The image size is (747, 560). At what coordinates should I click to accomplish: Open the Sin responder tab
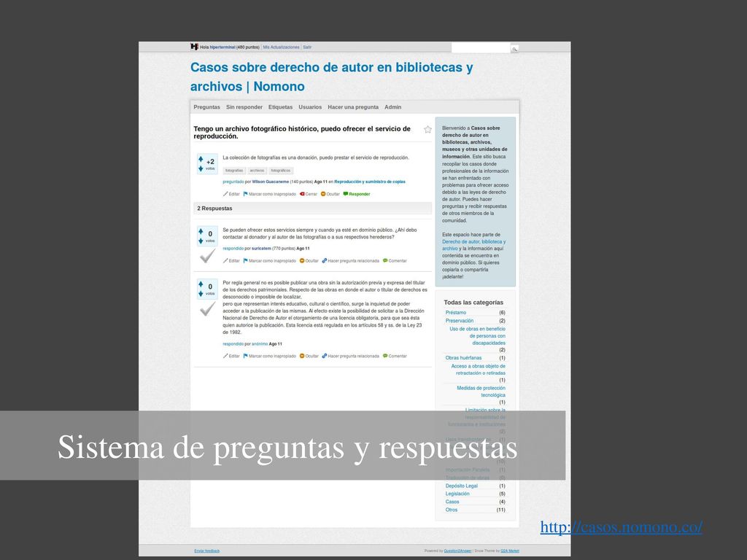[244, 107]
